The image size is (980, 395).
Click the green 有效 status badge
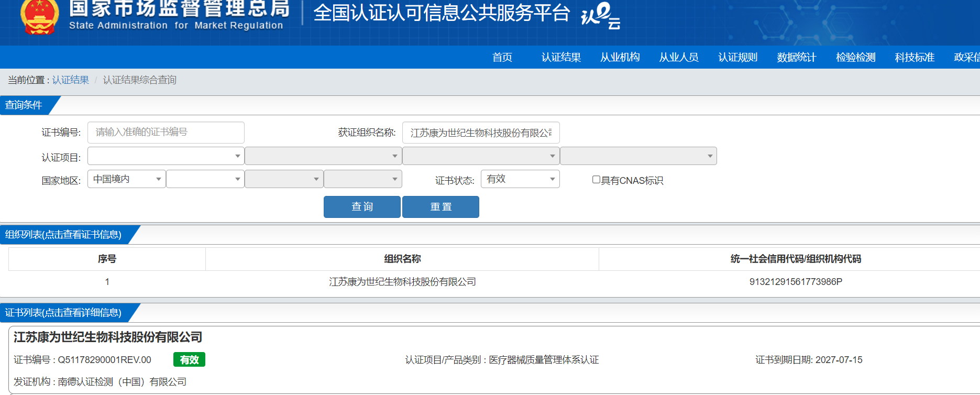click(x=189, y=359)
